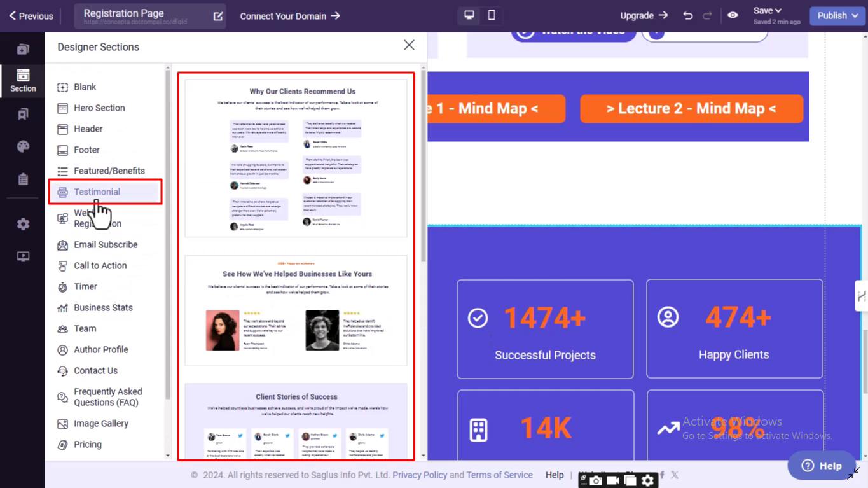
Task: Click Connect Your Domain link
Action: [290, 16]
